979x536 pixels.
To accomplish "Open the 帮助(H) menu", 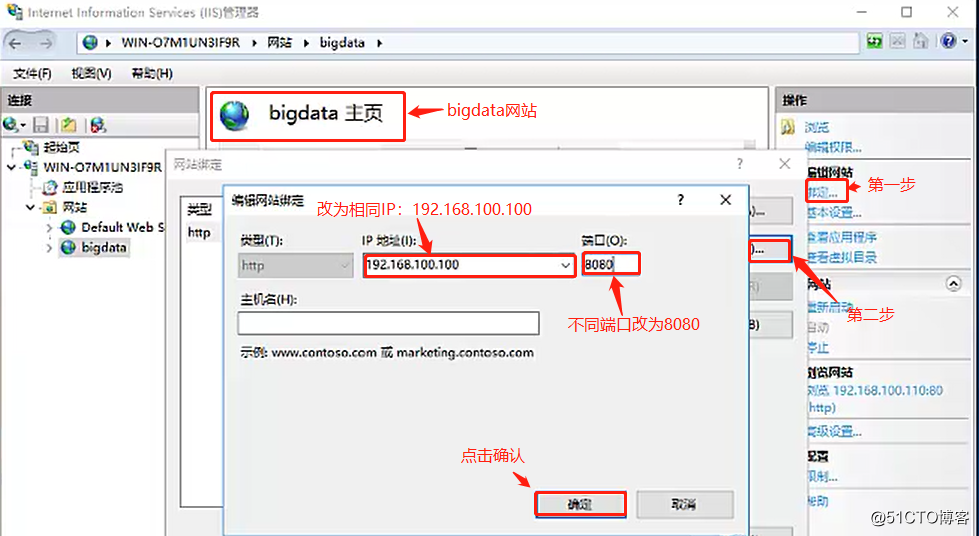I will point(152,74).
